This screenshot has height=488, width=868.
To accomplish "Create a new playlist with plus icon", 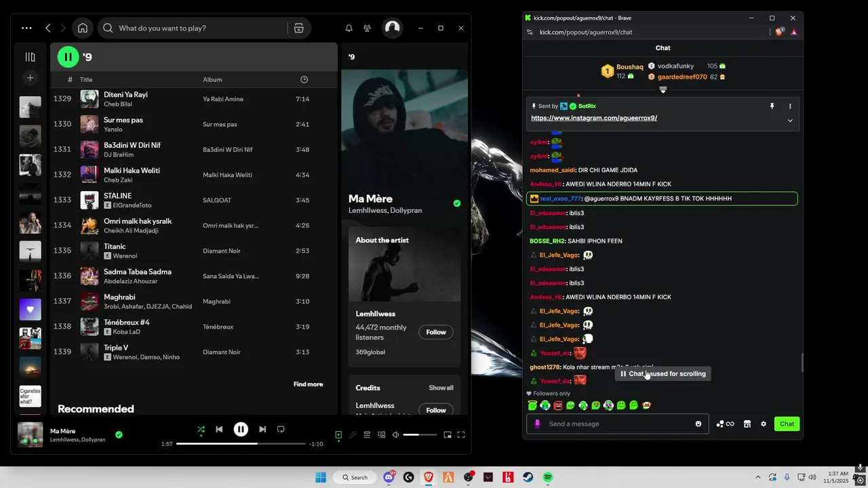I will point(30,78).
